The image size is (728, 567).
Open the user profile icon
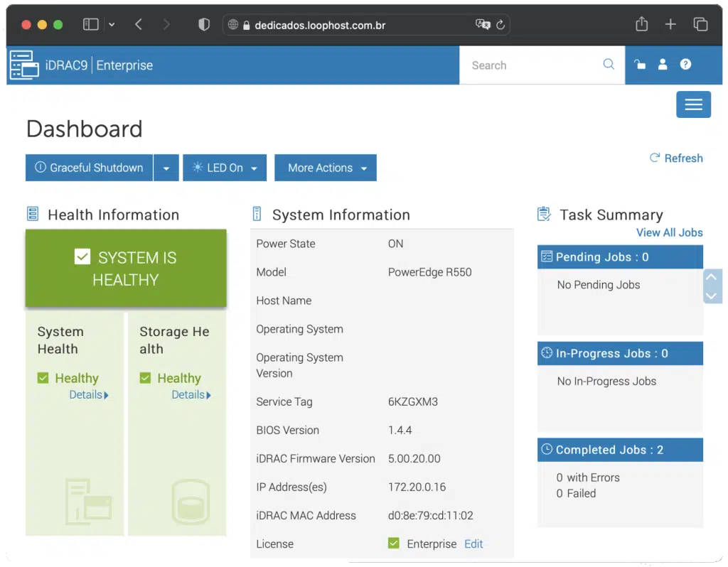pyautogui.click(x=663, y=65)
